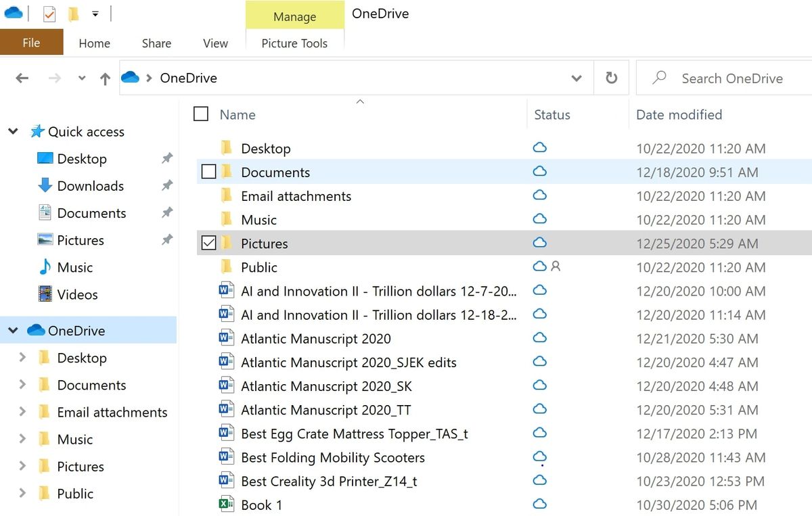Screen dimensions: 812x516
Task: Collapse the OneDrive section in the sidebar
Action: [x=12, y=331]
